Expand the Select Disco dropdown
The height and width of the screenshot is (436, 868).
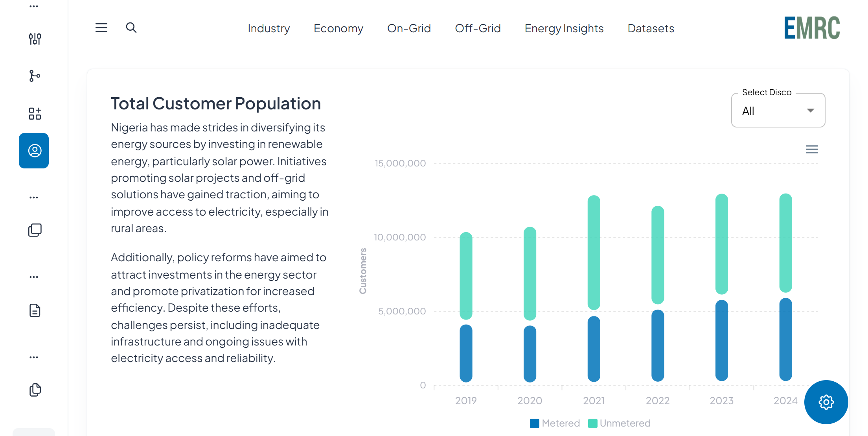point(778,111)
